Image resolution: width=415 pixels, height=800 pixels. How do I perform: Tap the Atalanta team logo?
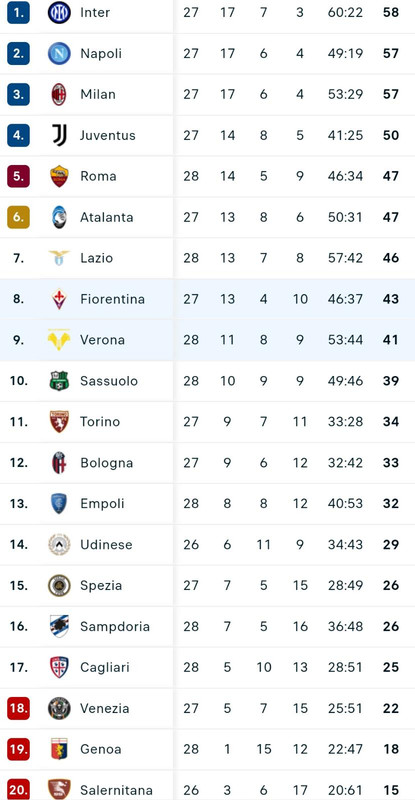coord(59,217)
